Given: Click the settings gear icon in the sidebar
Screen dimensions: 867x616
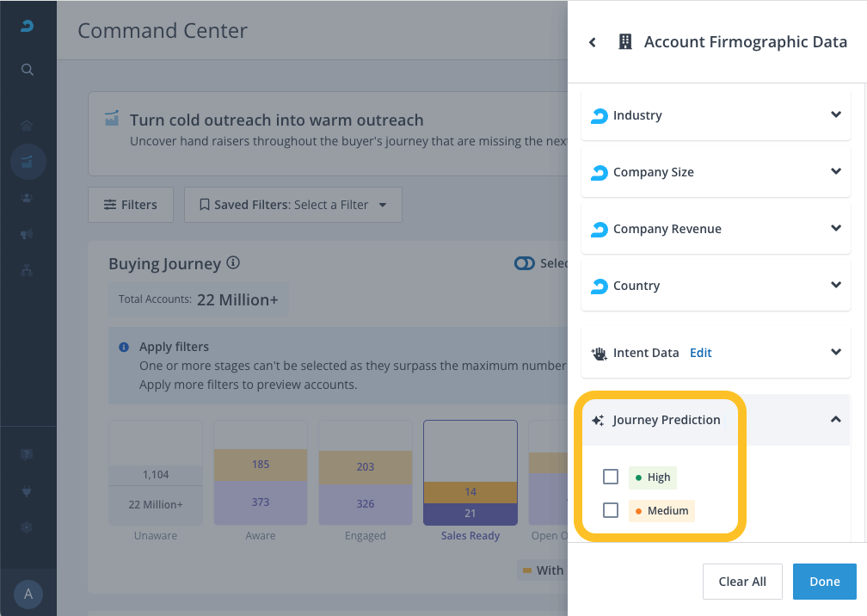Looking at the screenshot, I should coord(28,527).
